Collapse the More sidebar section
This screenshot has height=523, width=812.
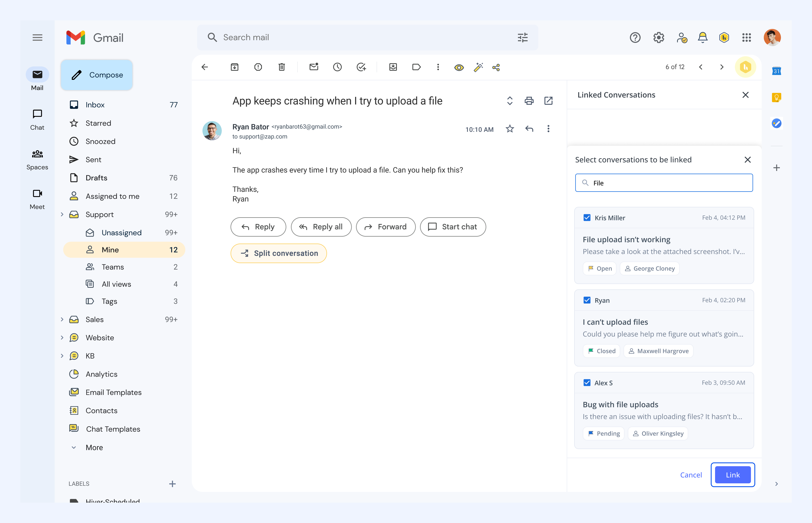[x=74, y=448]
